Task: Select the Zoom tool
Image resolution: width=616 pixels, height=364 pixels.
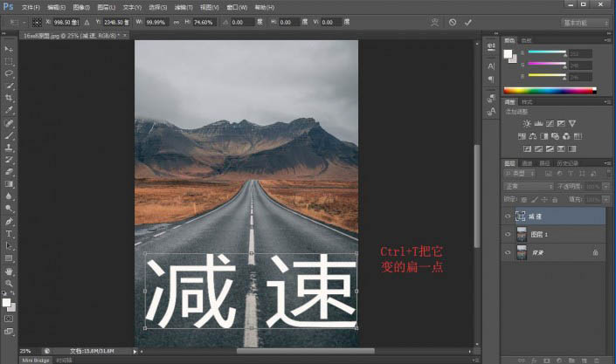Action: click(9, 283)
